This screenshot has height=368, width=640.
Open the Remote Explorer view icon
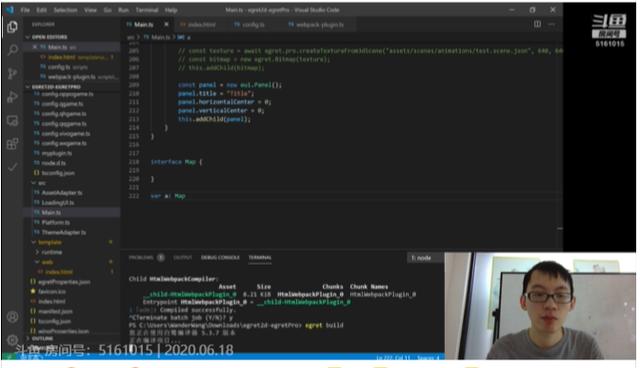coord(12,120)
